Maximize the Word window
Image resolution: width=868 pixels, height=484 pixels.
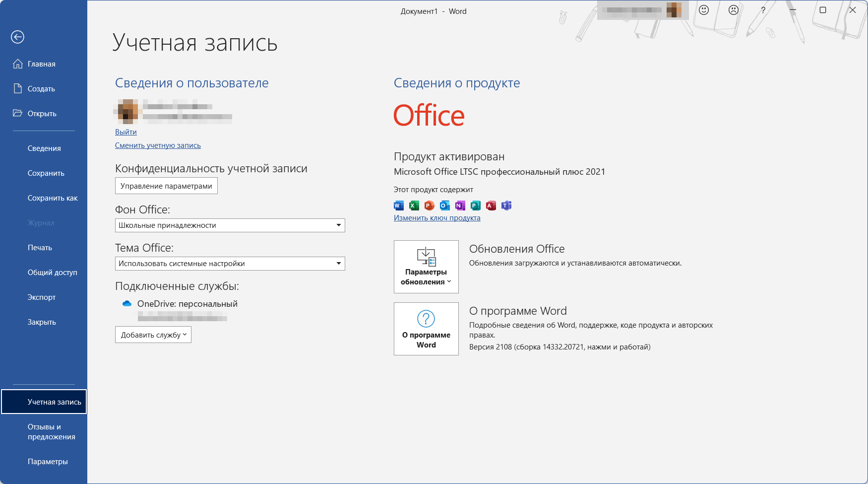(823, 10)
